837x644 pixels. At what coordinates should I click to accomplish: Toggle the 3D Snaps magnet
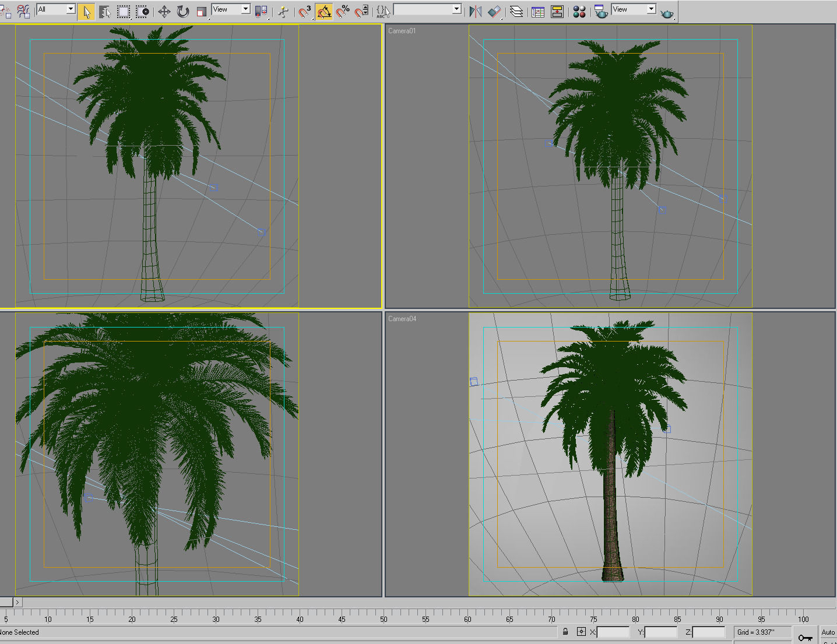pyautogui.click(x=305, y=12)
